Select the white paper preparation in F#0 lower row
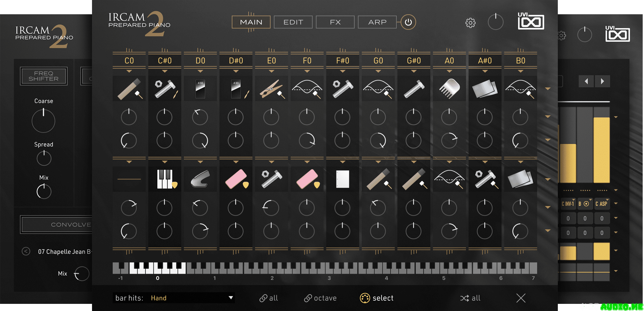The image size is (644, 311). pos(343,179)
